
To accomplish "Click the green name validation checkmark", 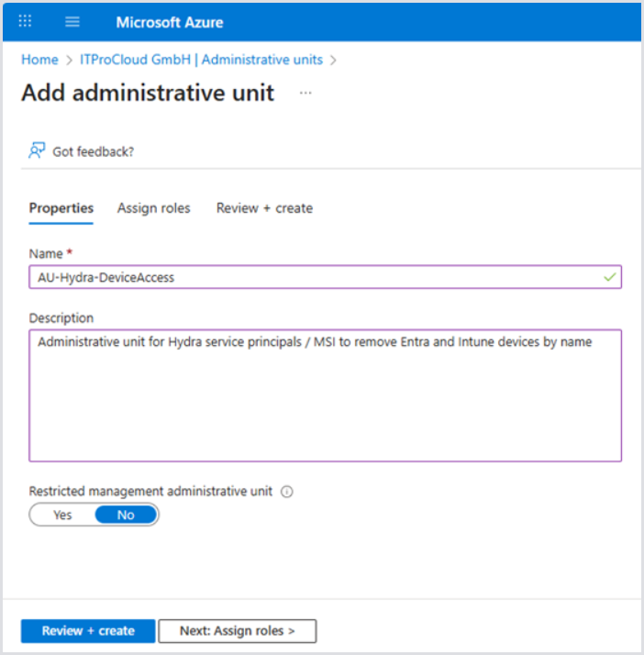I will tap(611, 276).
